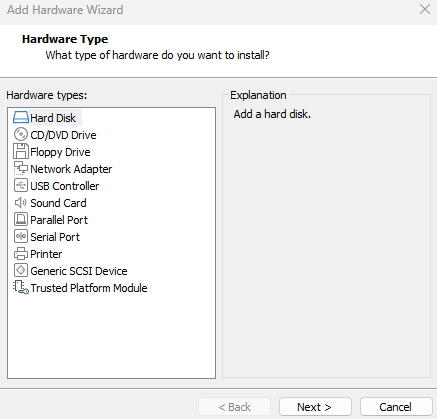The height and width of the screenshot is (419, 437).
Task: Click the disabled < Back button
Action: pyautogui.click(x=234, y=407)
